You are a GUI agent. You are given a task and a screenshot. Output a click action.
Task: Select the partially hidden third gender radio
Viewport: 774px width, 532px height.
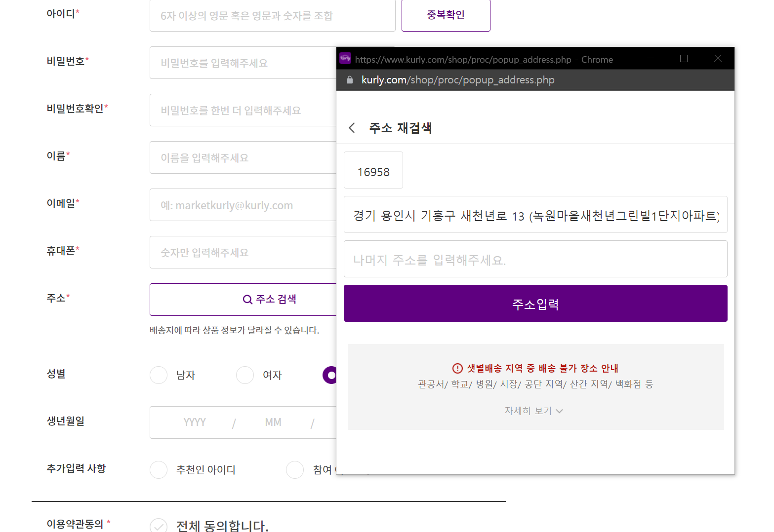pos(329,375)
